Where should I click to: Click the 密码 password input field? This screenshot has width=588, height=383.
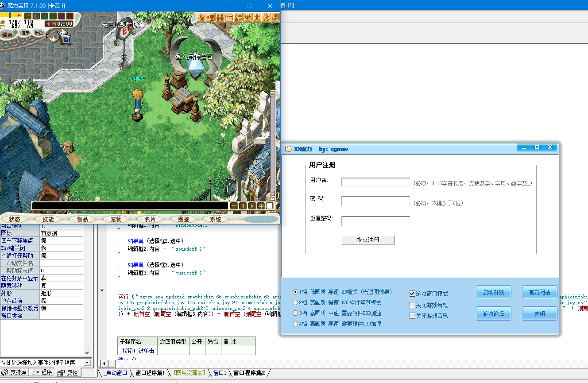375,201
